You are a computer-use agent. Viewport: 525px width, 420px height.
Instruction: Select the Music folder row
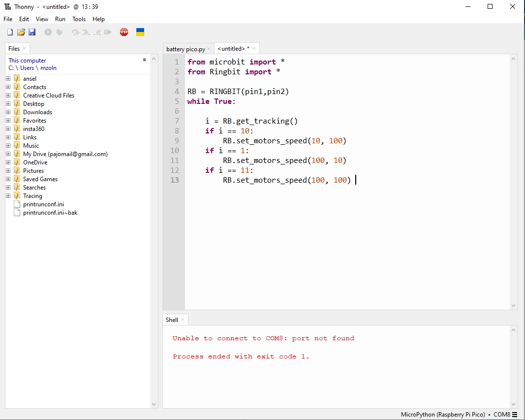pos(31,146)
